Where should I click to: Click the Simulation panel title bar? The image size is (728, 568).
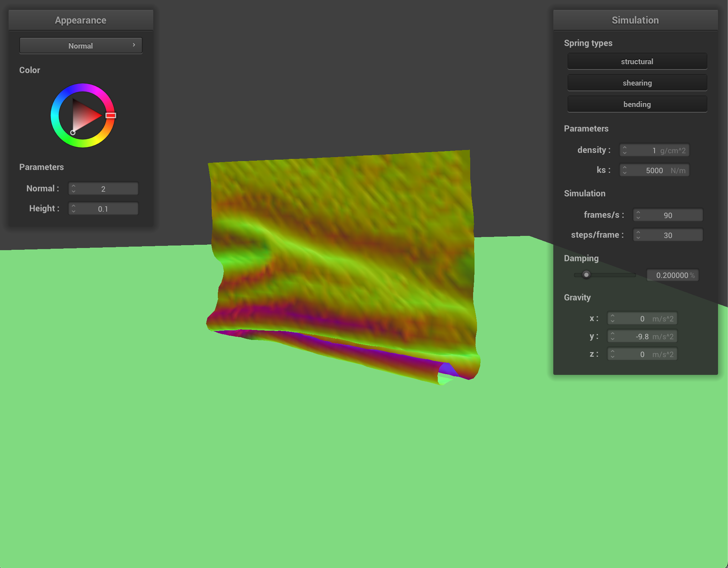point(635,20)
